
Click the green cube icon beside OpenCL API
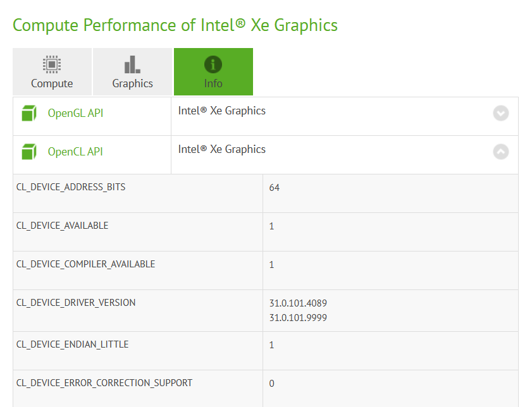point(29,152)
